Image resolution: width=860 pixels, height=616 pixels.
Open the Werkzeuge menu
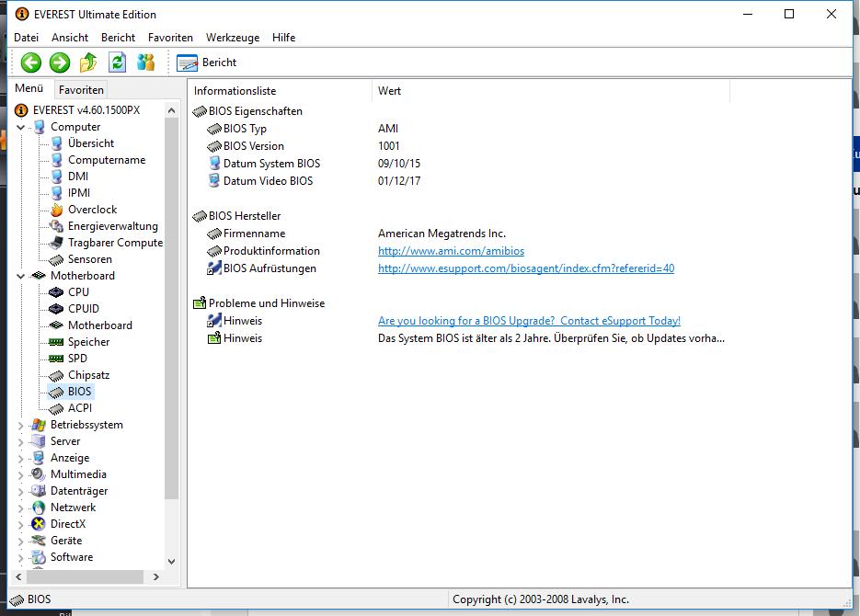[x=233, y=38]
